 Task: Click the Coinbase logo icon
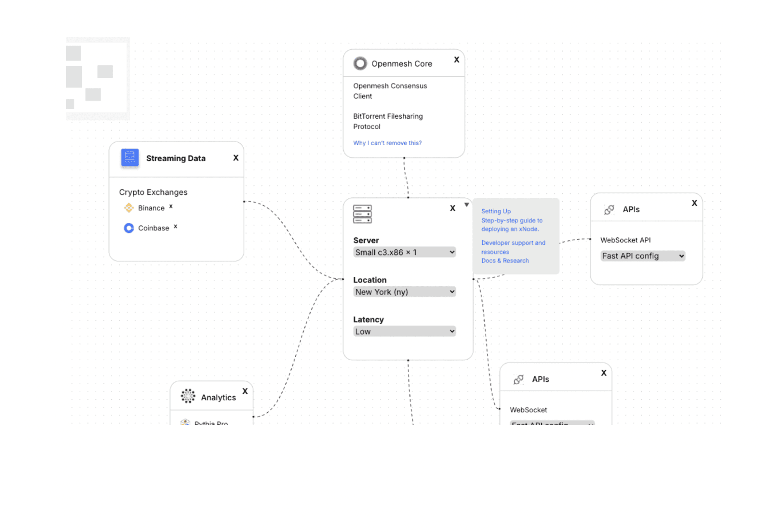129,228
